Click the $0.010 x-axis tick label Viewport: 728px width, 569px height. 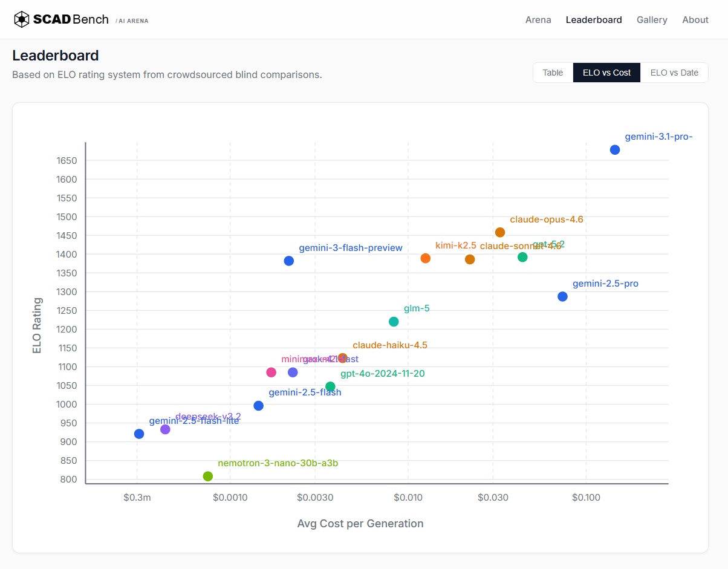408,498
